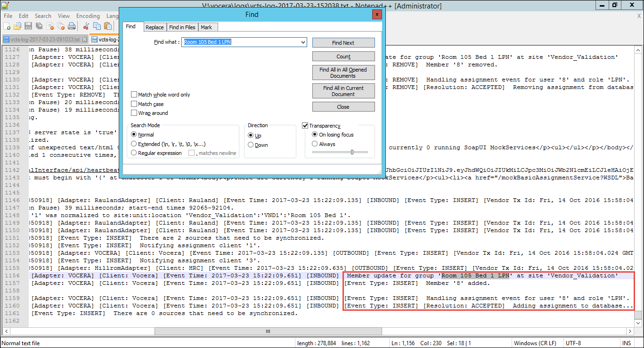Click the X at the right end of the menu bar

638,16
